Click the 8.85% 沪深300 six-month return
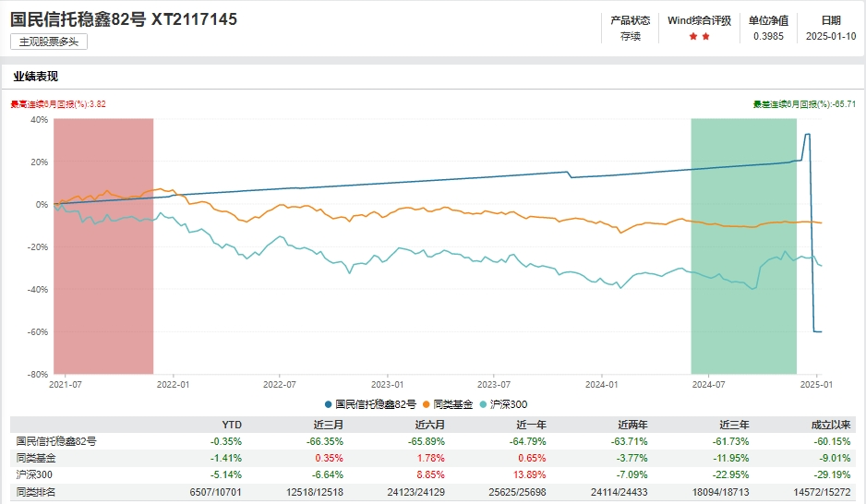Image resolution: width=866 pixels, height=504 pixels. point(430,474)
